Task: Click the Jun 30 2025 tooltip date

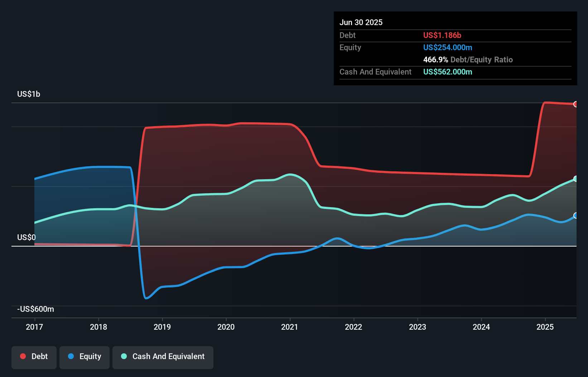Action: coord(361,23)
